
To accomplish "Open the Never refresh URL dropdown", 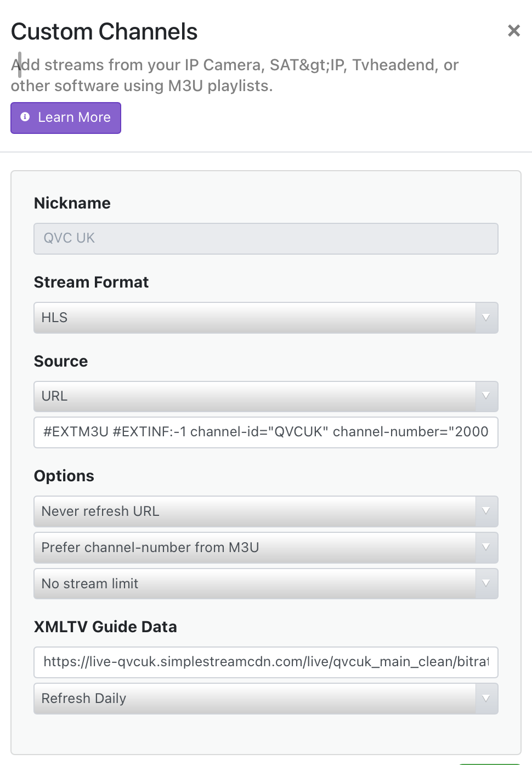I will click(254, 511).
